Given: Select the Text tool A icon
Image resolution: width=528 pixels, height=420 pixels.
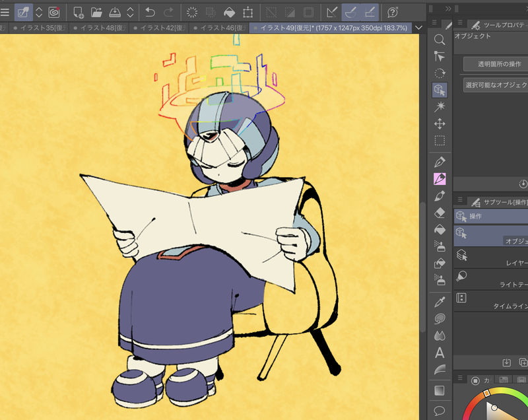Looking at the screenshot, I should pyautogui.click(x=440, y=353).
